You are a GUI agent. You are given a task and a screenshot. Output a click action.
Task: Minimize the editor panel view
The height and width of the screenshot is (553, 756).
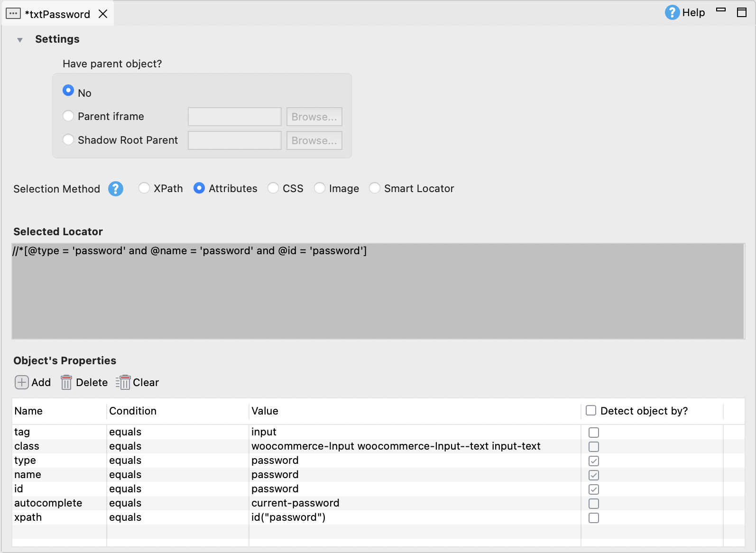721,10
